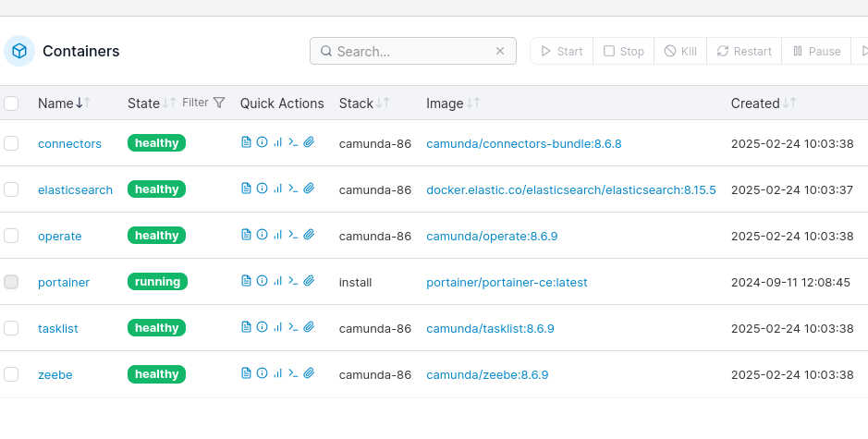Sort containers by Name column
Viewport: 868px width, 439px height.
(x=64, y=104)
